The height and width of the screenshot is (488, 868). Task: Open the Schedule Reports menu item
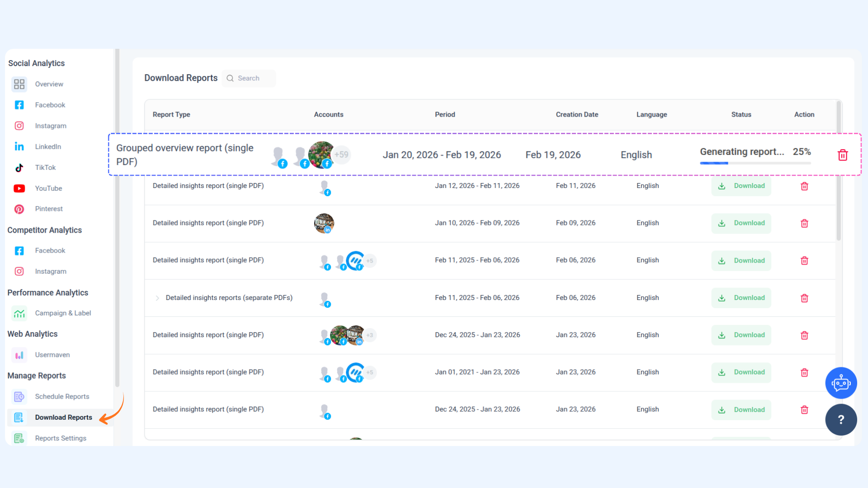[x=62, y=396]
